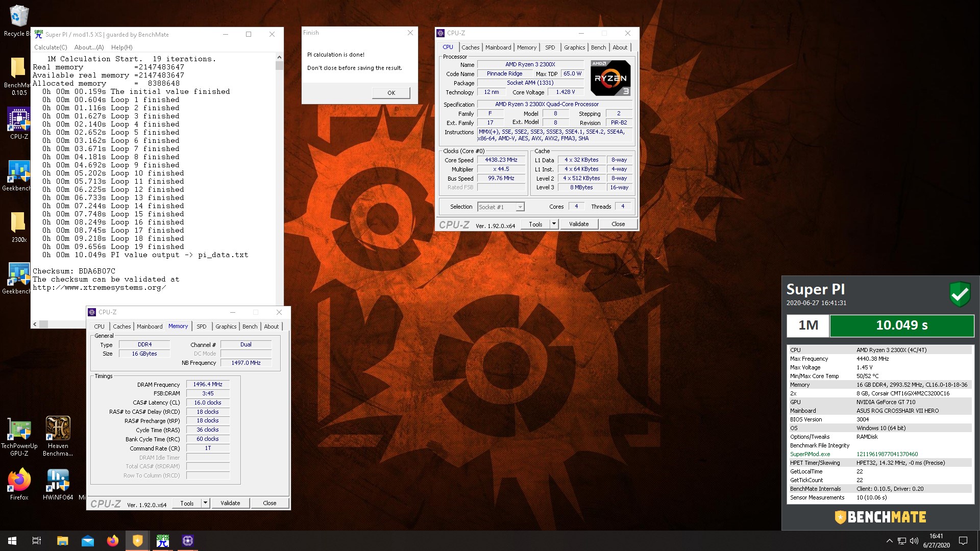Click the Checksum: BDA6B07C line

point(74,271)
